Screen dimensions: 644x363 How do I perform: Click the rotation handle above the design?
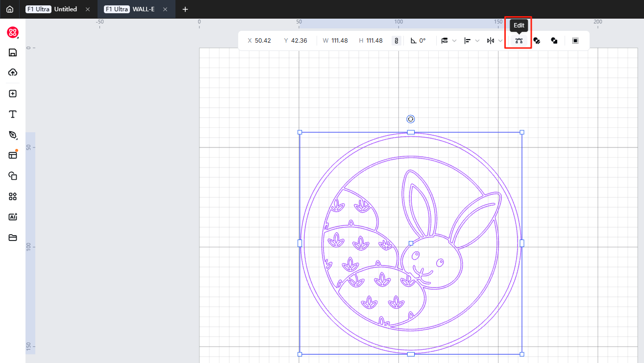click(411, 119)
